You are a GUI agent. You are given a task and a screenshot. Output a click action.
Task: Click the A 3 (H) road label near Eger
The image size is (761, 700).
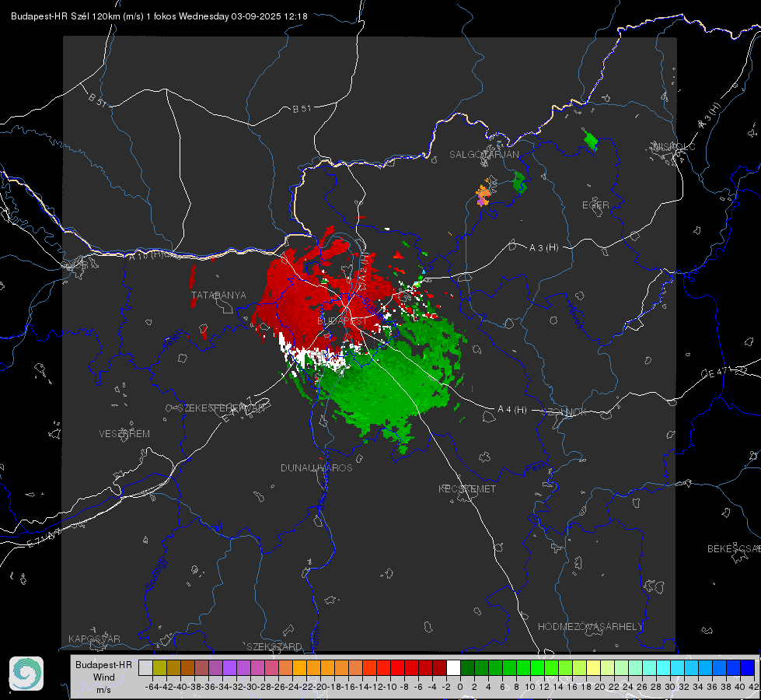click(543, 248)
